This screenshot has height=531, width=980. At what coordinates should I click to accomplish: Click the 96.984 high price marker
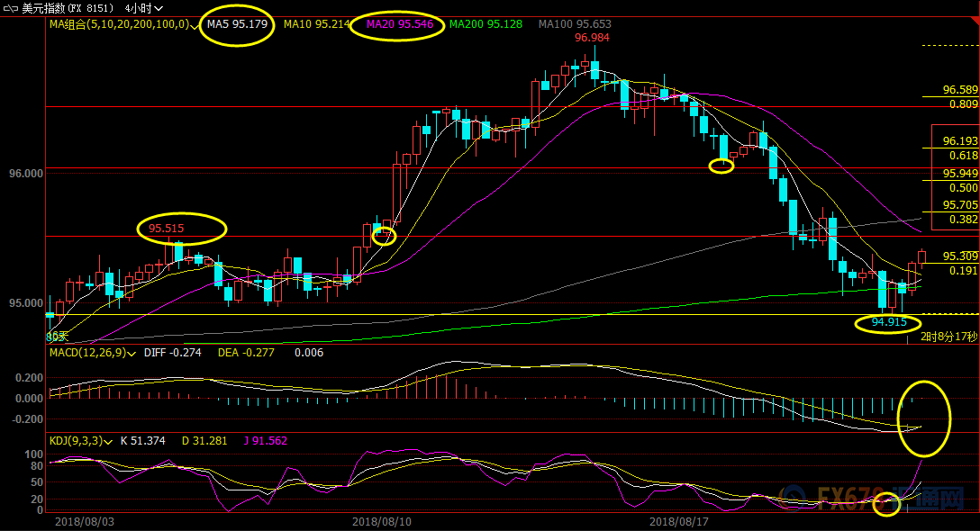tap(592, 38)
